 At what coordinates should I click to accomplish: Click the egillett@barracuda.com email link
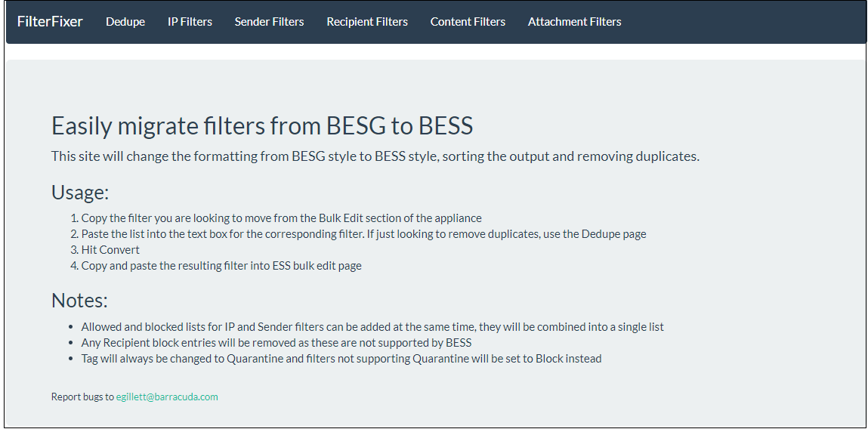(x=167, y=397)
